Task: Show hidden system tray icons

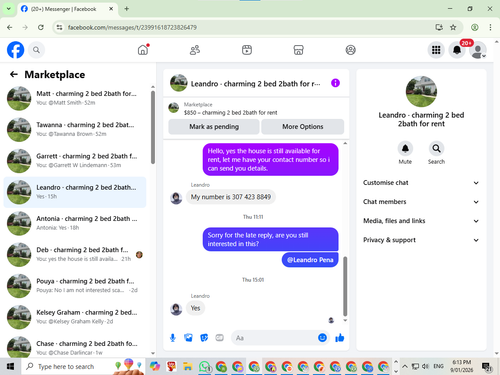Action: click(x=404, y=366)
